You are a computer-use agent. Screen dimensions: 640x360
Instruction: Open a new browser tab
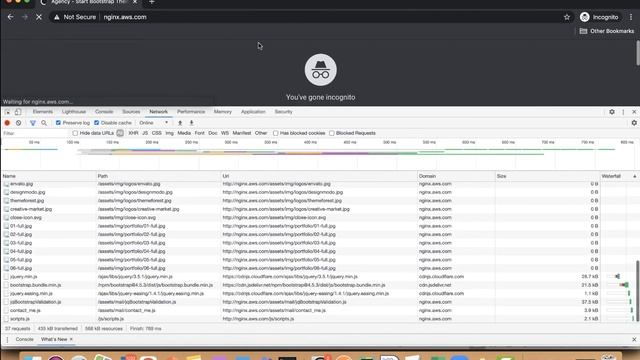click(151, 2)
